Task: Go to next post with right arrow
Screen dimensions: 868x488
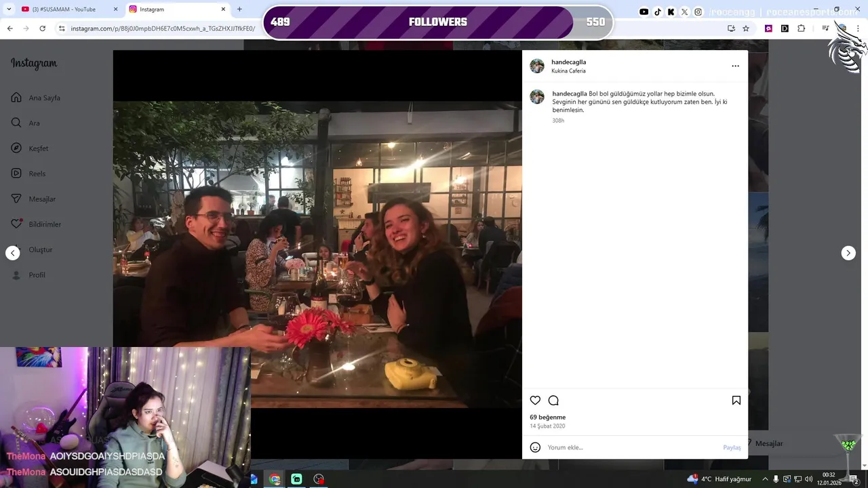Action: coord(848,253)
